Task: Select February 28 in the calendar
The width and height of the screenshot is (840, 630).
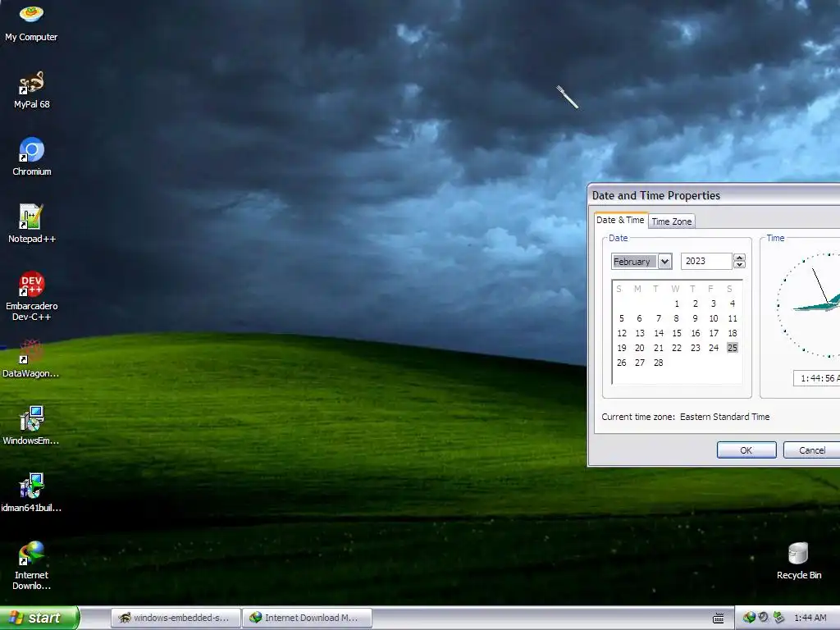Action: click(659, 363)
